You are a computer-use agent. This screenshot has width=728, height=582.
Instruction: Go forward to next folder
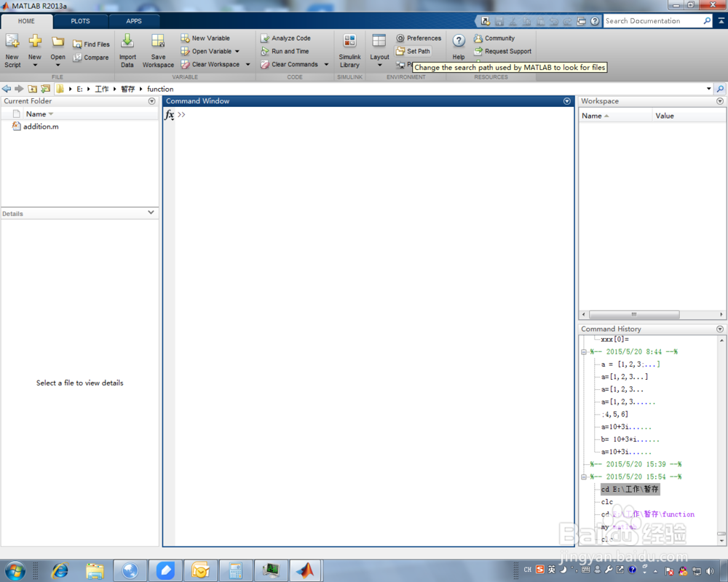[19, 89]
